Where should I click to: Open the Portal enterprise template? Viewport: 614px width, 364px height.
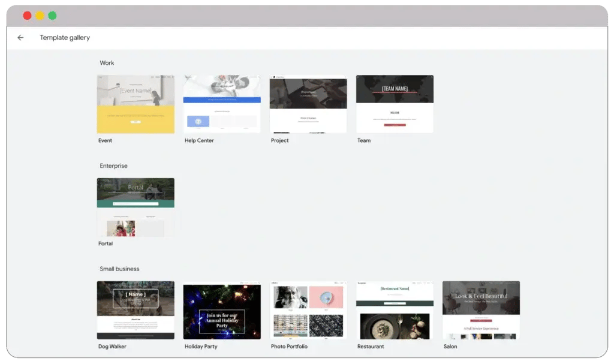(x=136, y=207)
